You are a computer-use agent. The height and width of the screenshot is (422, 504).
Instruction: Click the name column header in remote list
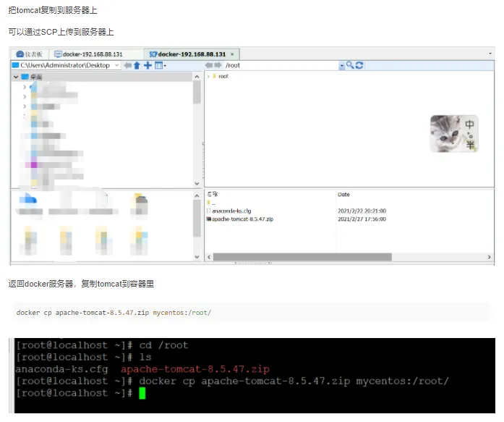point(213,194)
